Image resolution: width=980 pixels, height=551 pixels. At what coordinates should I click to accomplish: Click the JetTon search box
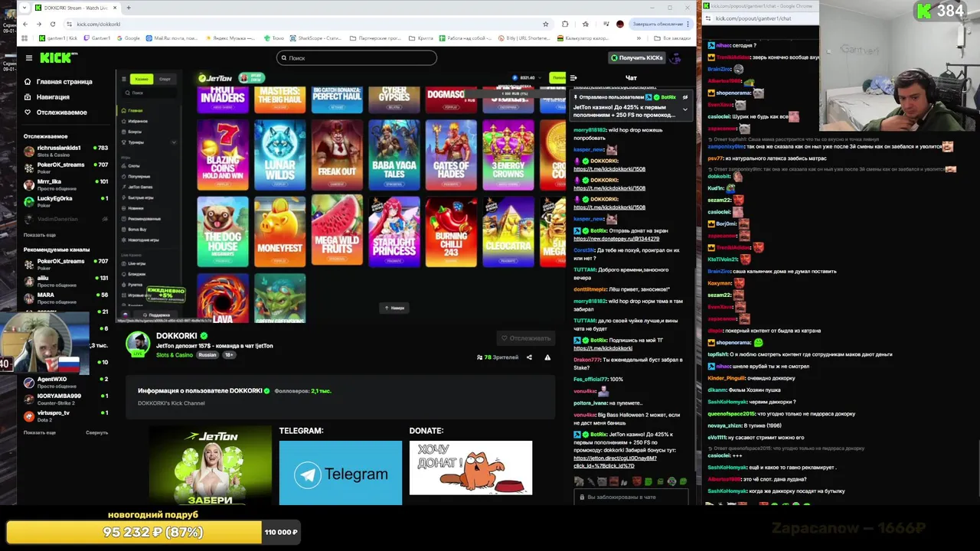[x=151, y=93]
